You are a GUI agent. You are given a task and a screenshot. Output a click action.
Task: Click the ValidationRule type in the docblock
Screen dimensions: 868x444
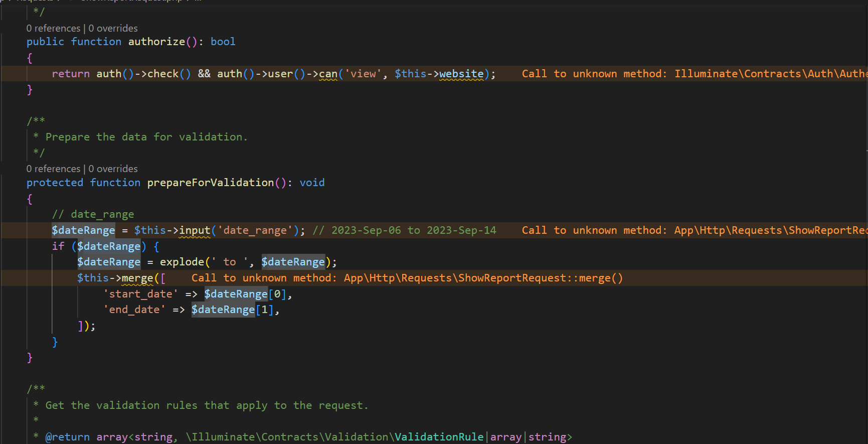point(439,437)
